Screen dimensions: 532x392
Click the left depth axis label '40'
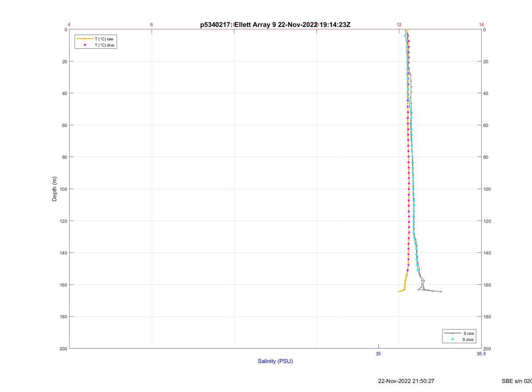pos(64,93)
